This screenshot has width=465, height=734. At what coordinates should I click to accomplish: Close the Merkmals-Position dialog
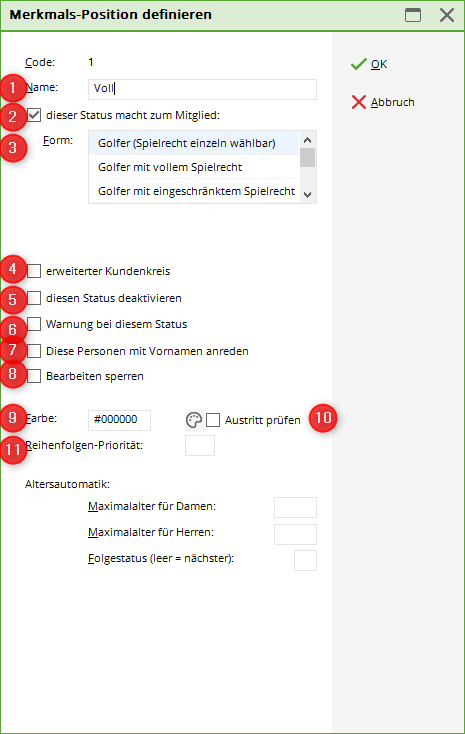447,15
